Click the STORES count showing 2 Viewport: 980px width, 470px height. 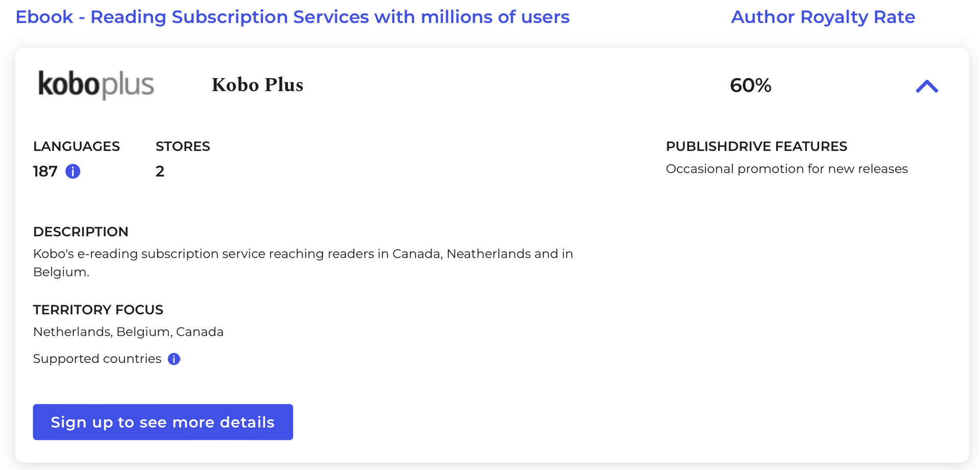coord(160,171)
